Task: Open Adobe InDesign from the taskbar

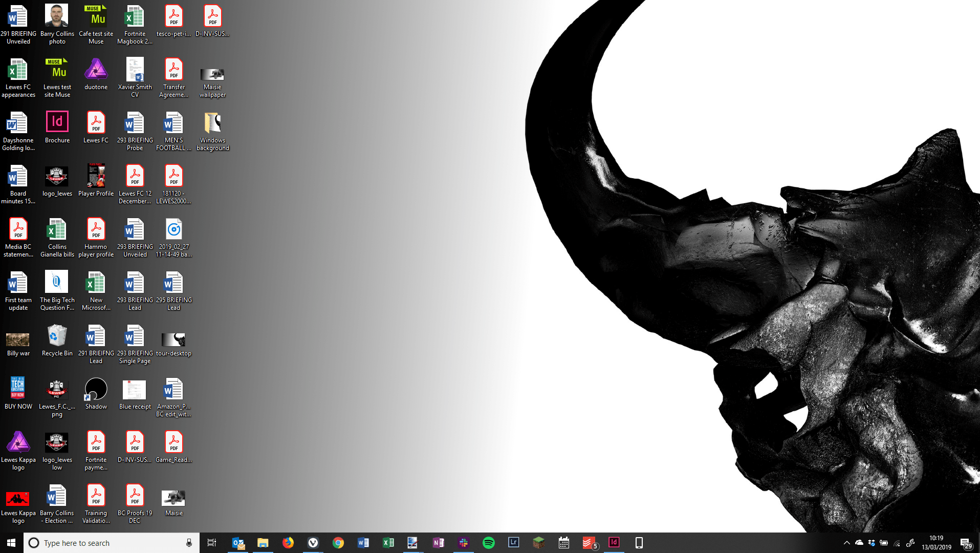Action: tap(614, 542)
